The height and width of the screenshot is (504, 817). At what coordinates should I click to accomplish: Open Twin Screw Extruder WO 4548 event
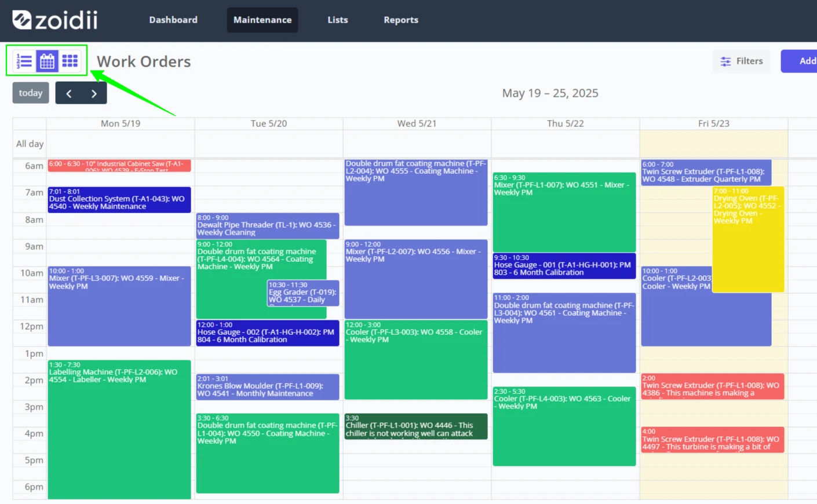[x=706, y=173]
